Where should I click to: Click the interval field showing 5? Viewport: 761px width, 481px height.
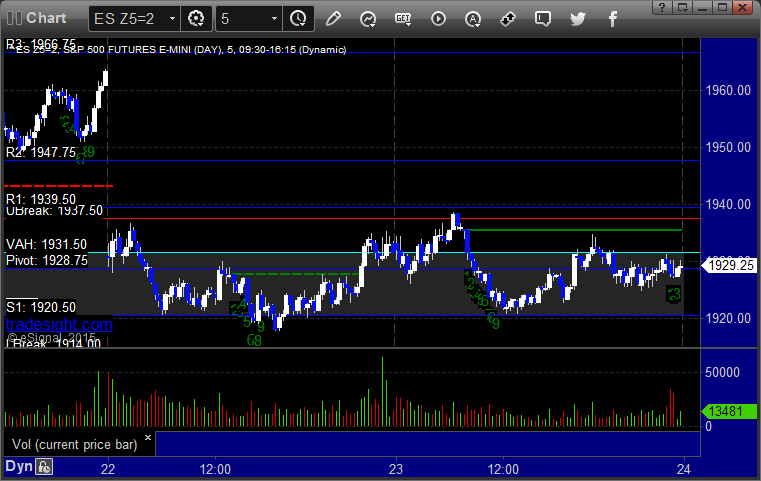242,19
